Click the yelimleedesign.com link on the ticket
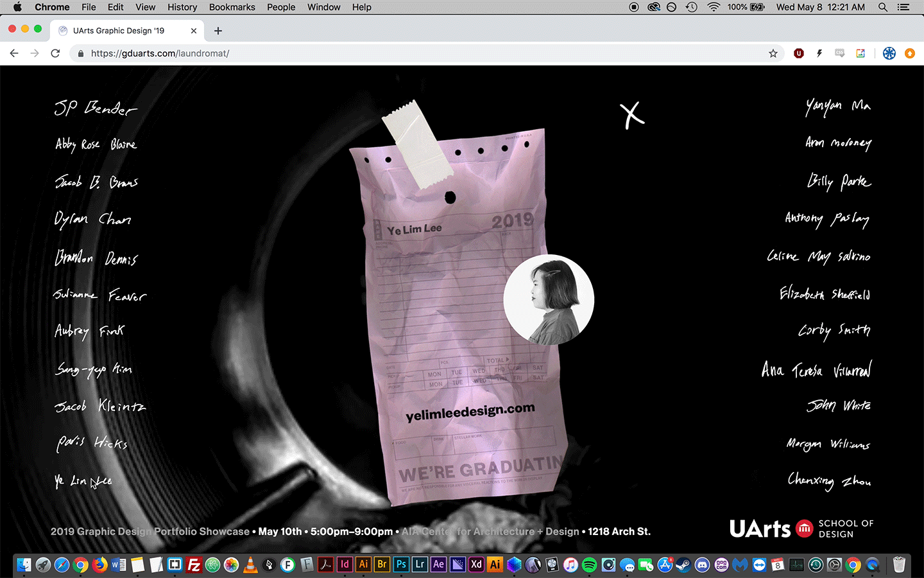Viewport: 924px width, 578px height. tap(470, 412)
